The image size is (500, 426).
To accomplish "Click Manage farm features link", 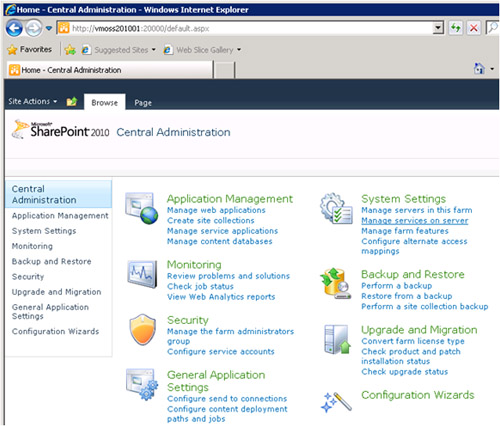I will click(x=405, y=231).
